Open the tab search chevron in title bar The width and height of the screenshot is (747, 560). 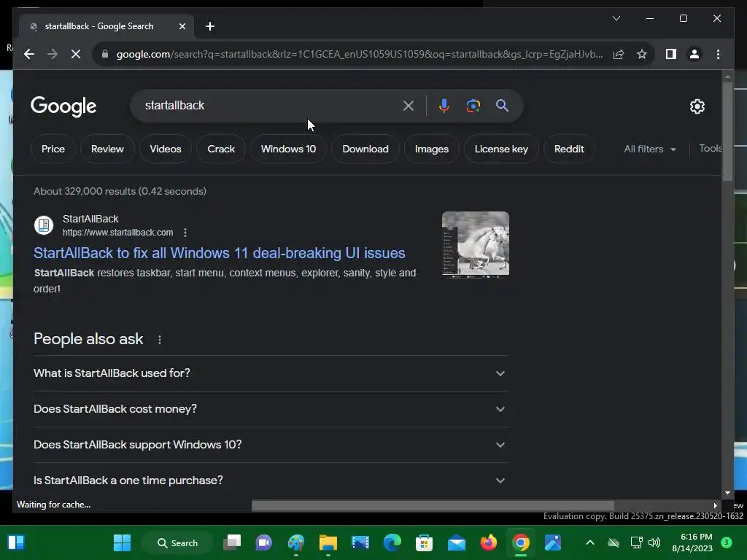click(x=616, y=18)
